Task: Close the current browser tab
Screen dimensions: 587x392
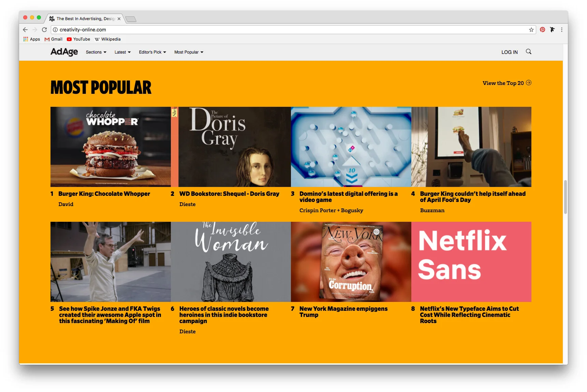Action: 119,19
